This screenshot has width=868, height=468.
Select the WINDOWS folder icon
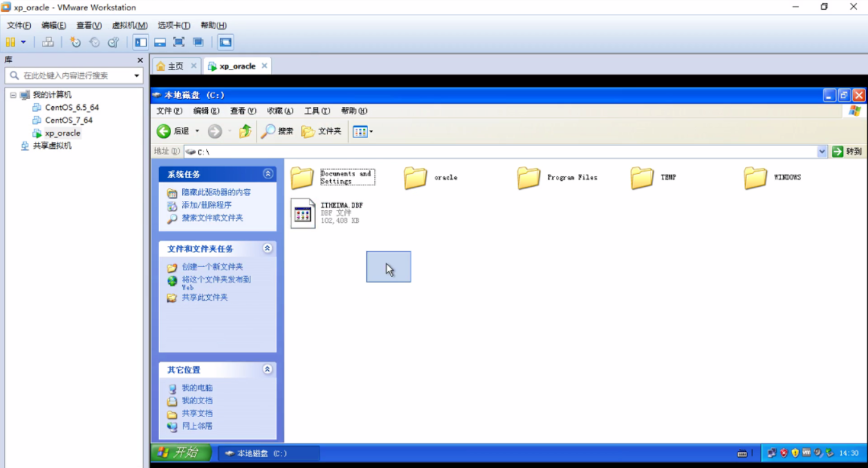755,178
